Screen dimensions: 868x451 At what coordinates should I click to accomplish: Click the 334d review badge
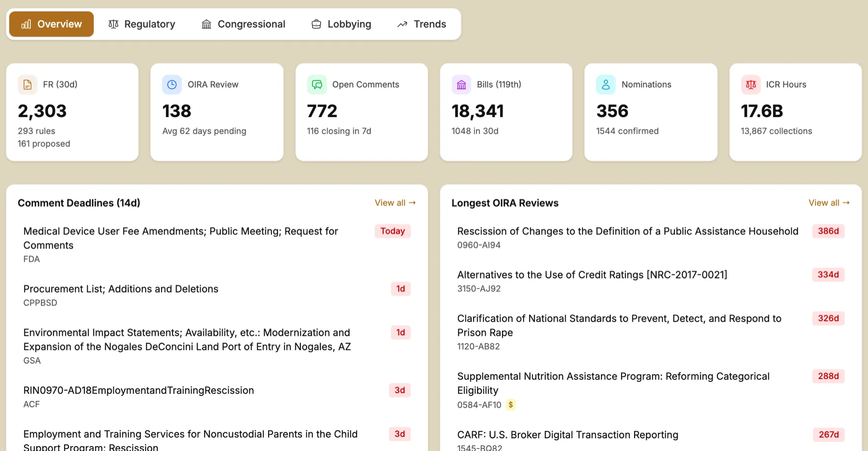[828, 274]
